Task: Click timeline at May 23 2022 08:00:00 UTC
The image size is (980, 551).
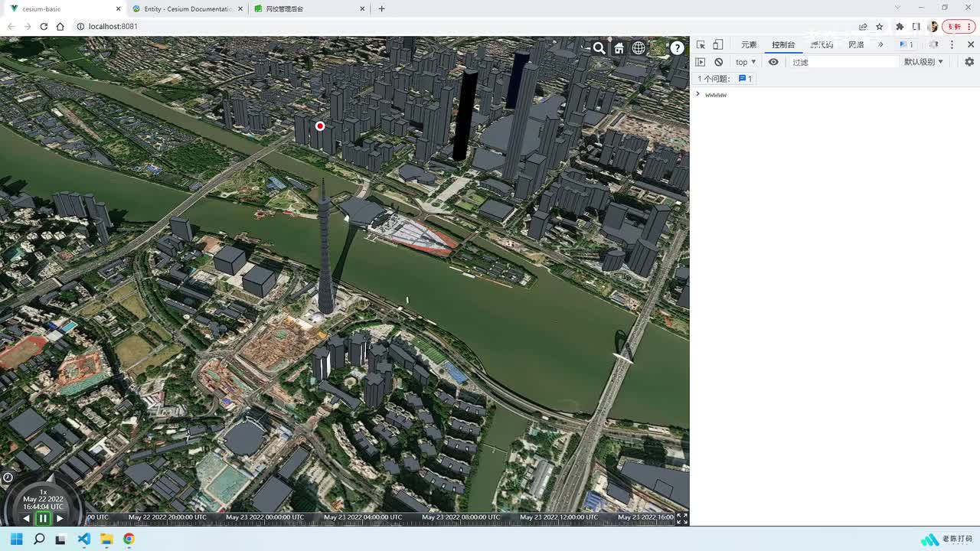Action: coord(461,517)
